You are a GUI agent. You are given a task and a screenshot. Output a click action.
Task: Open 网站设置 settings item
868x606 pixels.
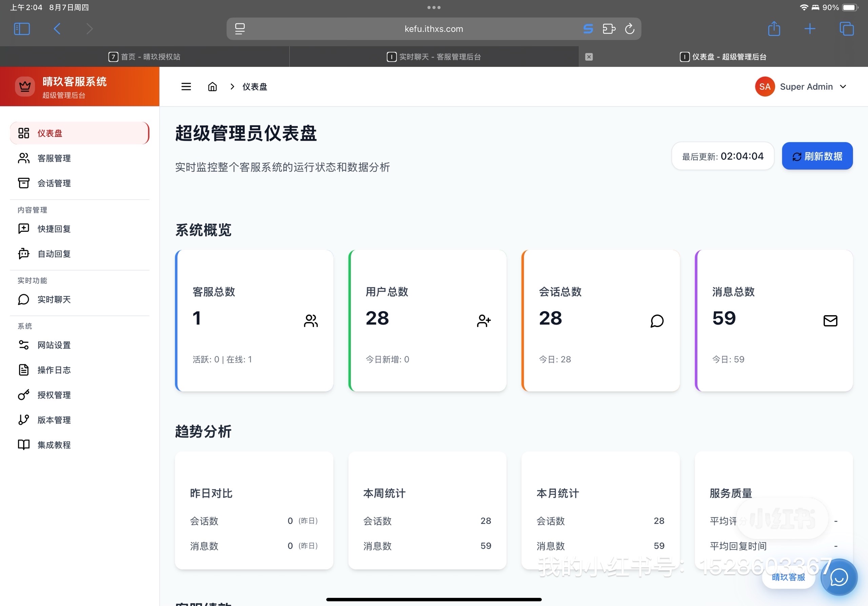tap(54, 345)
